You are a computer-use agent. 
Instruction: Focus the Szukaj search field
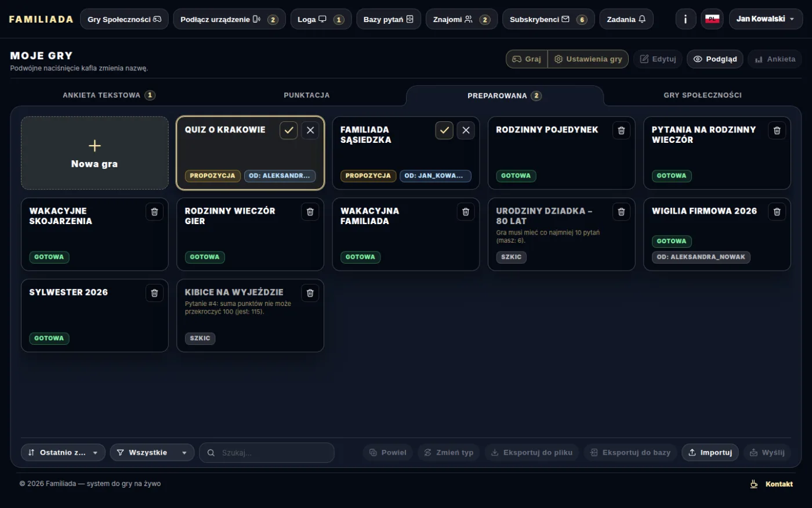pyautogui.click(x=267, y=452)
